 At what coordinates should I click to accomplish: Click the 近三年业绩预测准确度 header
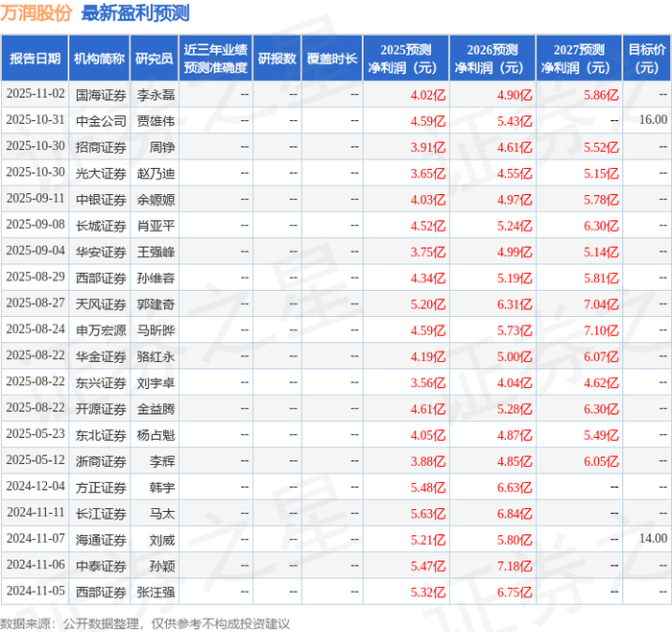click(x=216, y=59)
